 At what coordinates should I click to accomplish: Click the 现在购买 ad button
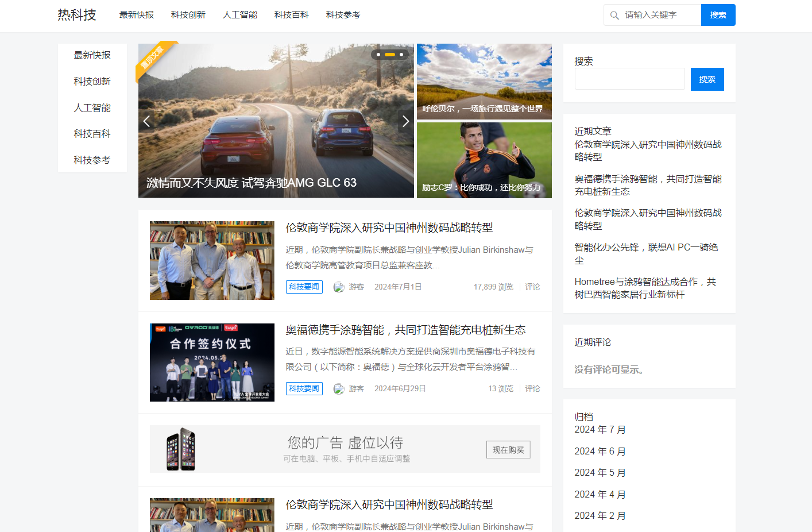(508, 450)
